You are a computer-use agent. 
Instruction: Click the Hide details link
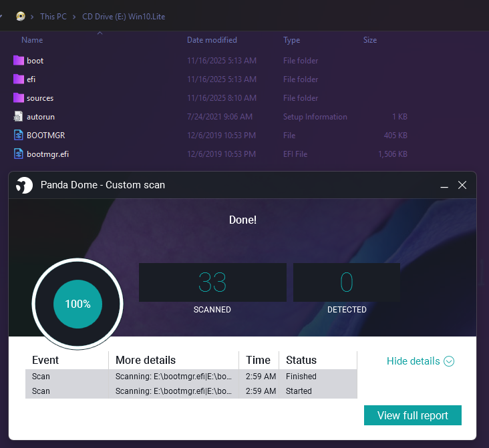pos(413,361)
